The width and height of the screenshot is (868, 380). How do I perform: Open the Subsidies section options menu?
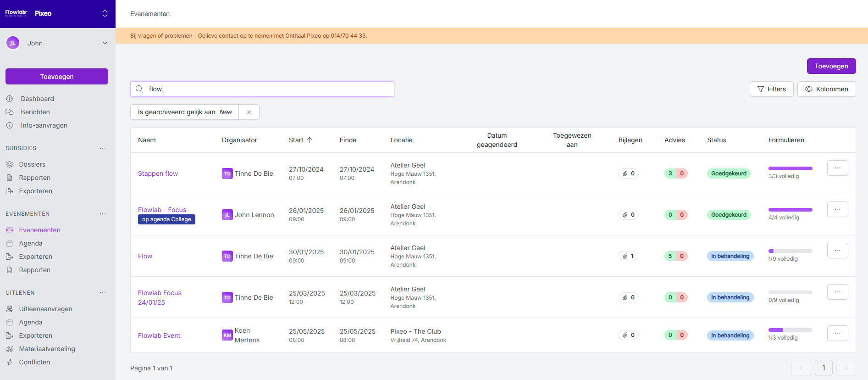point(103,148)
